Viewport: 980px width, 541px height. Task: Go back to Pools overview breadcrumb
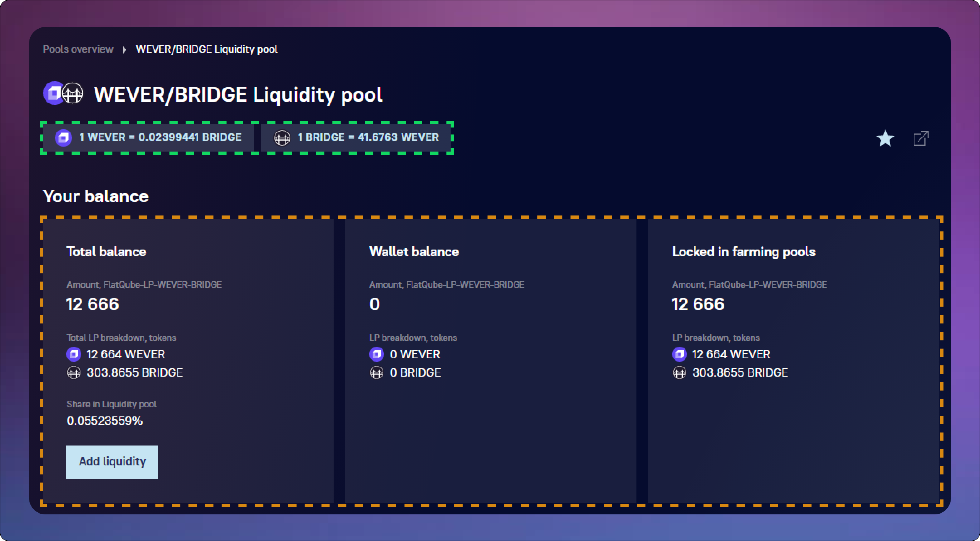[x=78, y=49]
